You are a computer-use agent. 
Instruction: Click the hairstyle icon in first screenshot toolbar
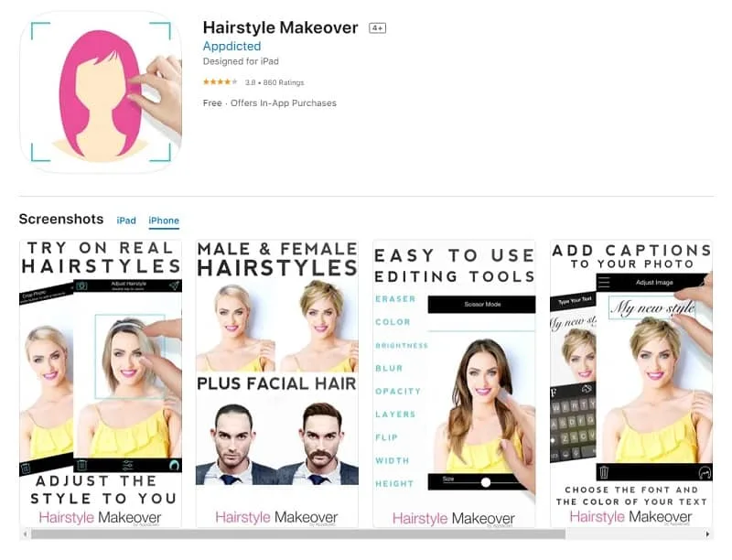[x=174, y=465]
